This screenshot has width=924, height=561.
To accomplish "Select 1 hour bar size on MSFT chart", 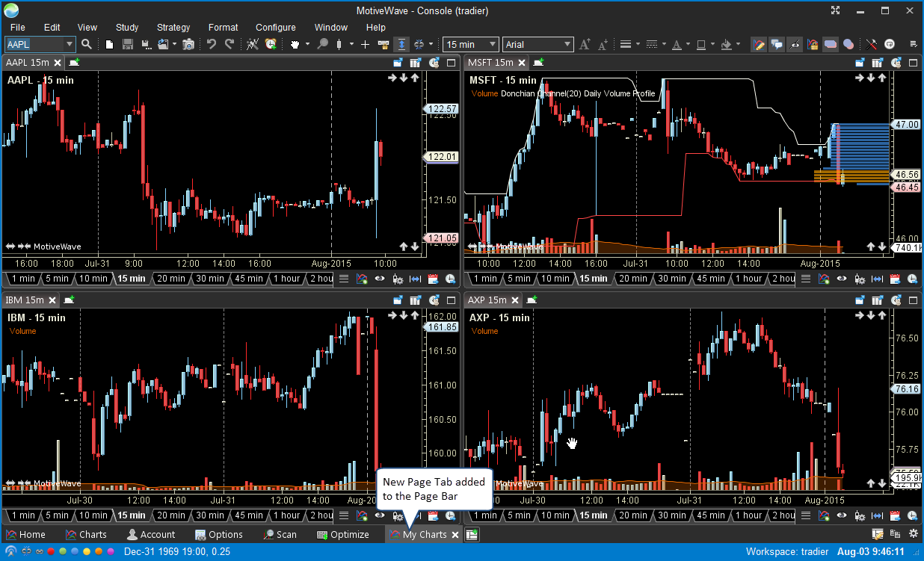I will (748, 279).
